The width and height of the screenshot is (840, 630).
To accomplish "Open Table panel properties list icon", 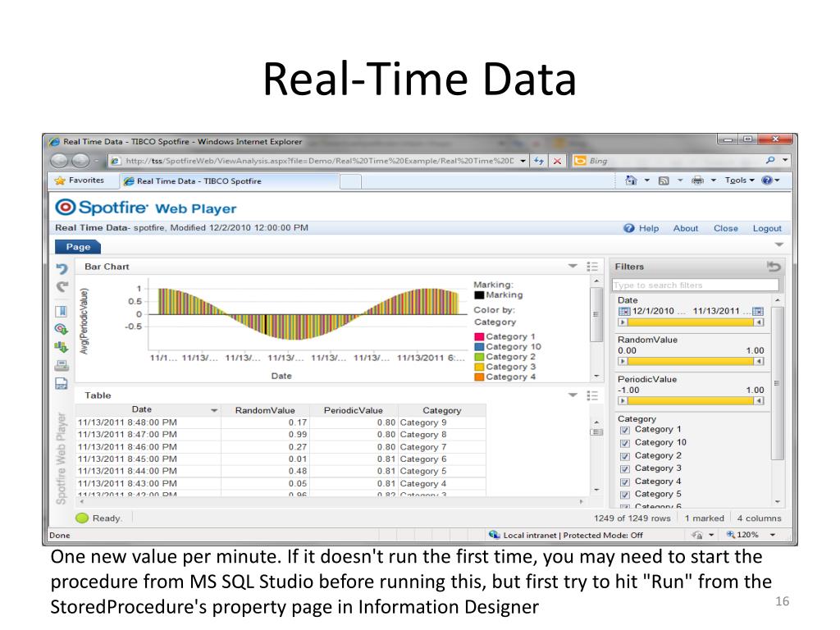I will [592, 395].
